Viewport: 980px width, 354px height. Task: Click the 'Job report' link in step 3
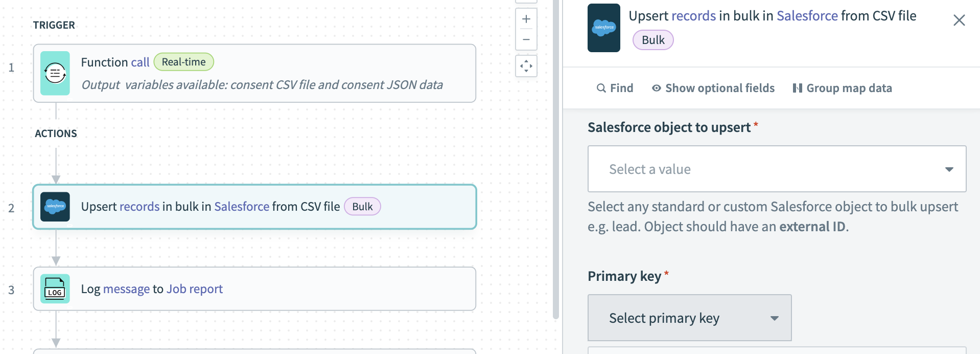[195, 289]
